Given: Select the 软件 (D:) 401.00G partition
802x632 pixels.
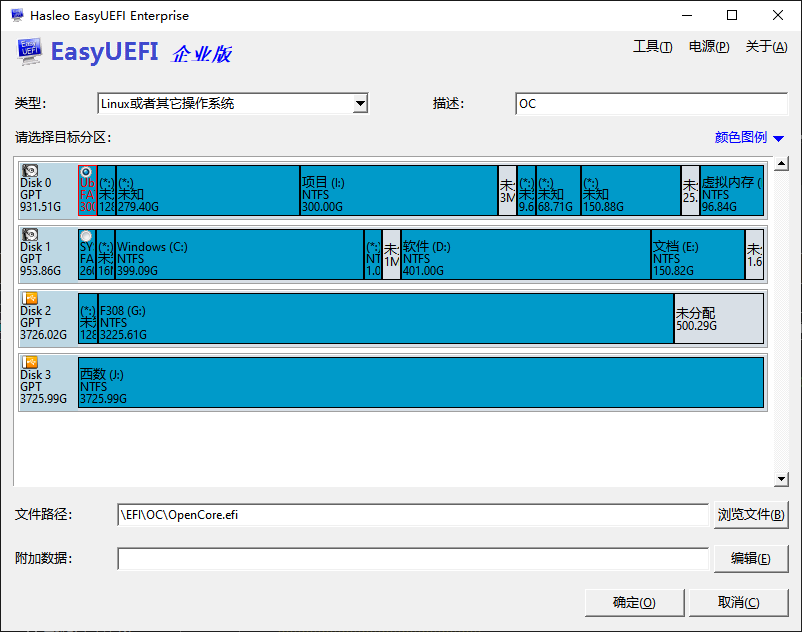Looking at the screenshot, I should pos(525,254).
